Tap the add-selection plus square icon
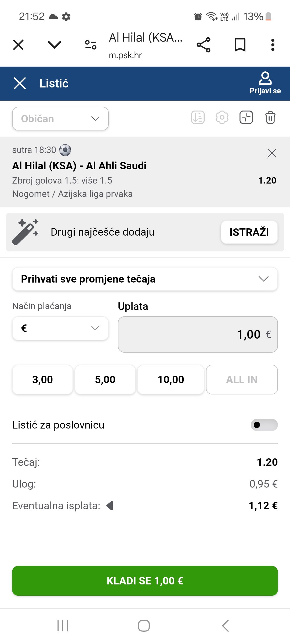Viewport: 290px width, 644px height. [246, 118]
